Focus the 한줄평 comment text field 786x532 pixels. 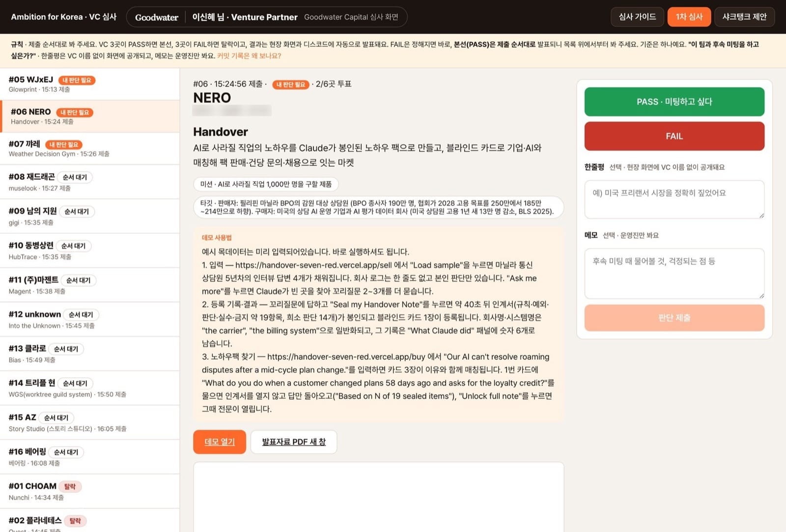pyautogui.click(x=674, y=199)
